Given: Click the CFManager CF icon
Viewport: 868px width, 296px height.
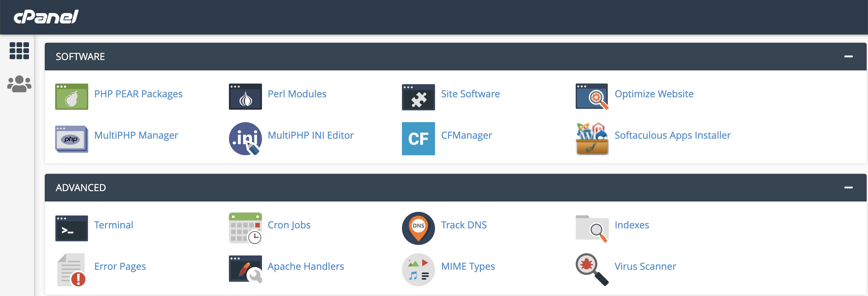Looking at the screenshot, I should pos(418,139).
